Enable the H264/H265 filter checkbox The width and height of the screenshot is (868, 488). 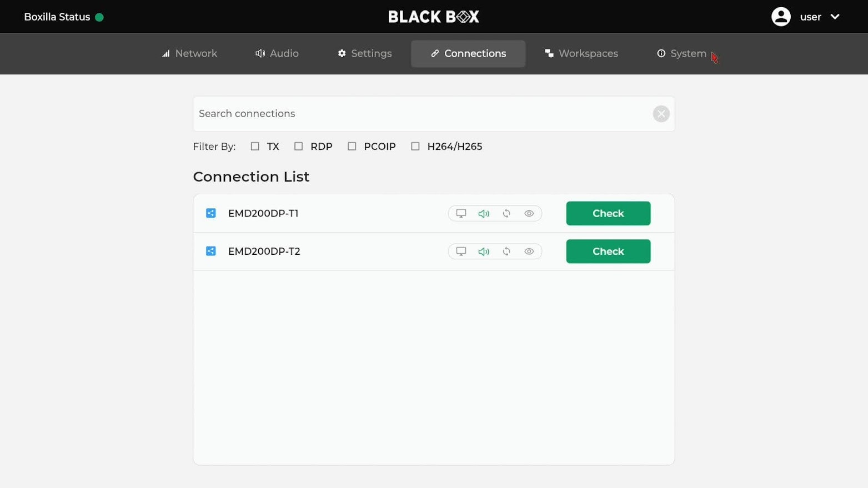(415, 147)
